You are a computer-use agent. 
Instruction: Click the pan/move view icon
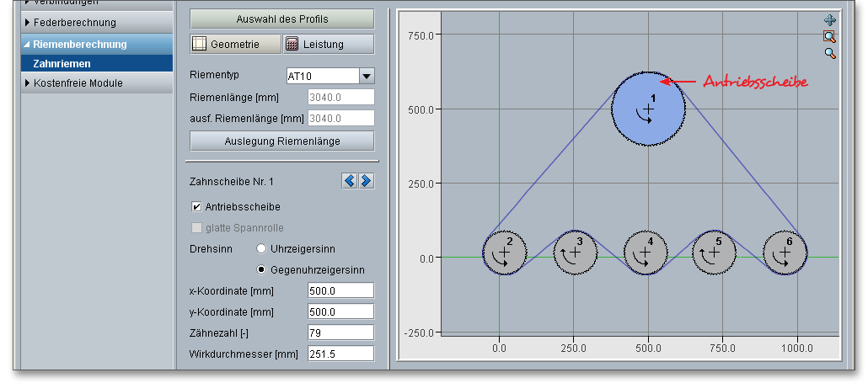(829, 20)
